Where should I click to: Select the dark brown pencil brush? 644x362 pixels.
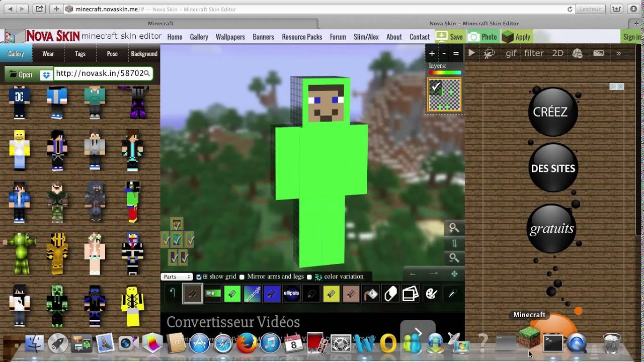192,294
